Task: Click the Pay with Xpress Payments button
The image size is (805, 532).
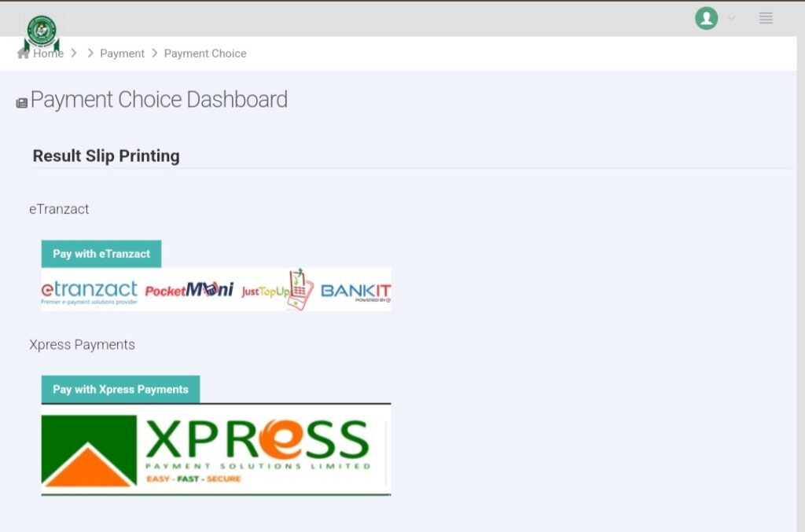Action: pyautogui.click(x=120, y=390)
